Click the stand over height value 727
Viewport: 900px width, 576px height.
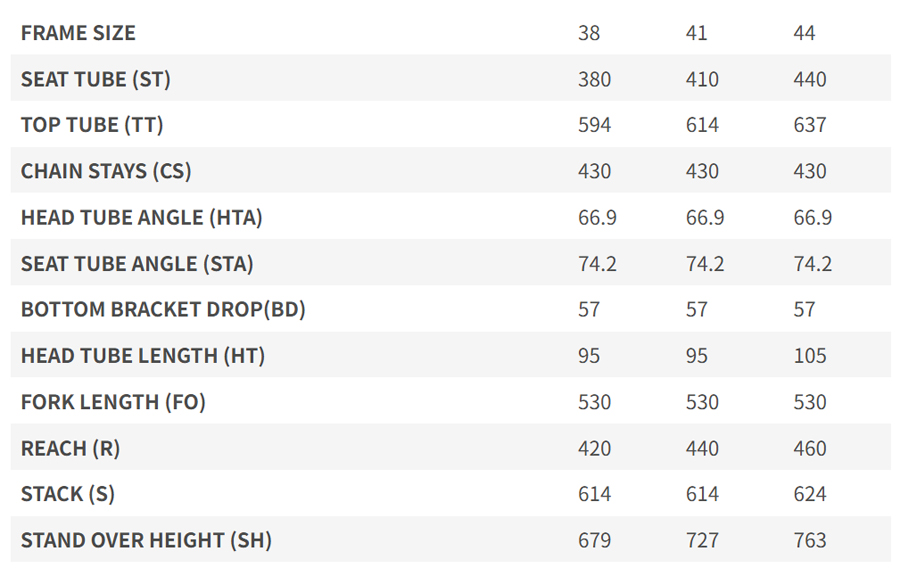click(702, 541)
